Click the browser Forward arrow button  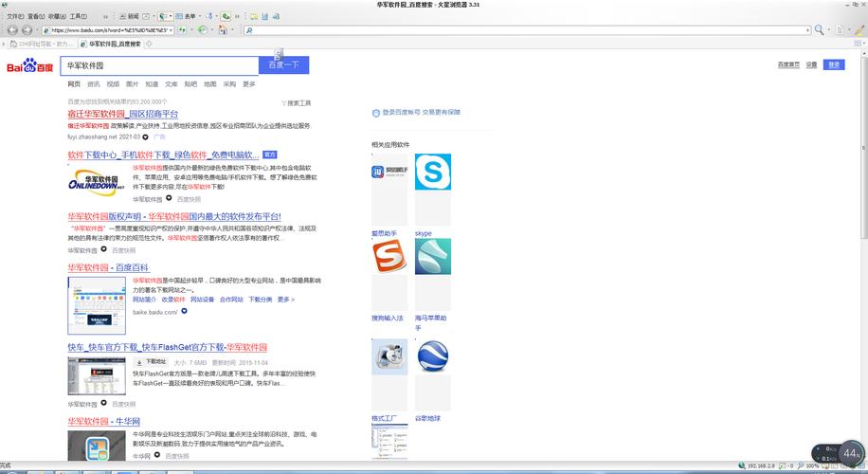[27, 30]
